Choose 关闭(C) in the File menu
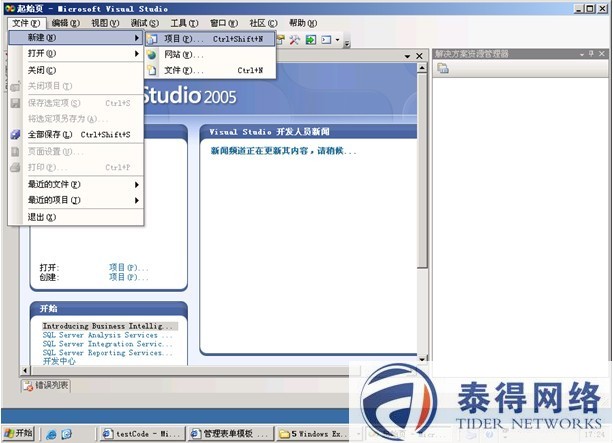This screenshot has height=443, width=613. (76, 70)
